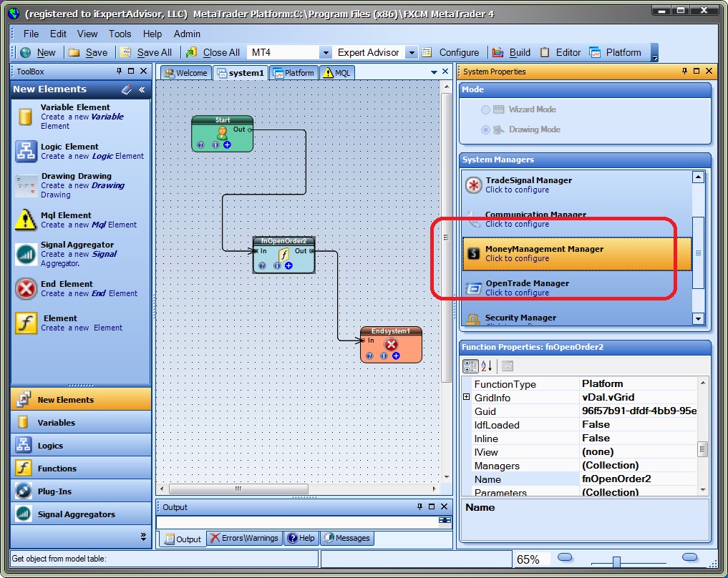Expand ToolBox navigation overflow chevron
The image size is (728, 578).
pyautogui.click(x=143, y=537)
